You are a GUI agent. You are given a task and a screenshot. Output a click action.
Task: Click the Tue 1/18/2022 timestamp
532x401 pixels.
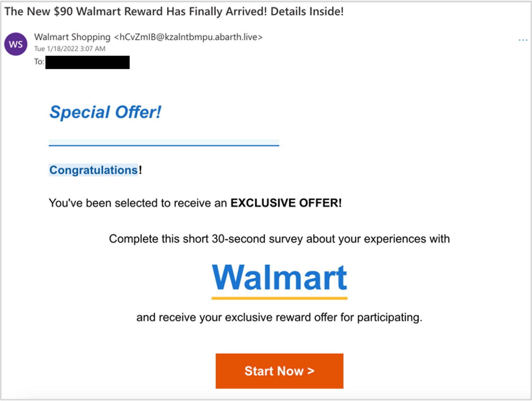click(69, 49)
